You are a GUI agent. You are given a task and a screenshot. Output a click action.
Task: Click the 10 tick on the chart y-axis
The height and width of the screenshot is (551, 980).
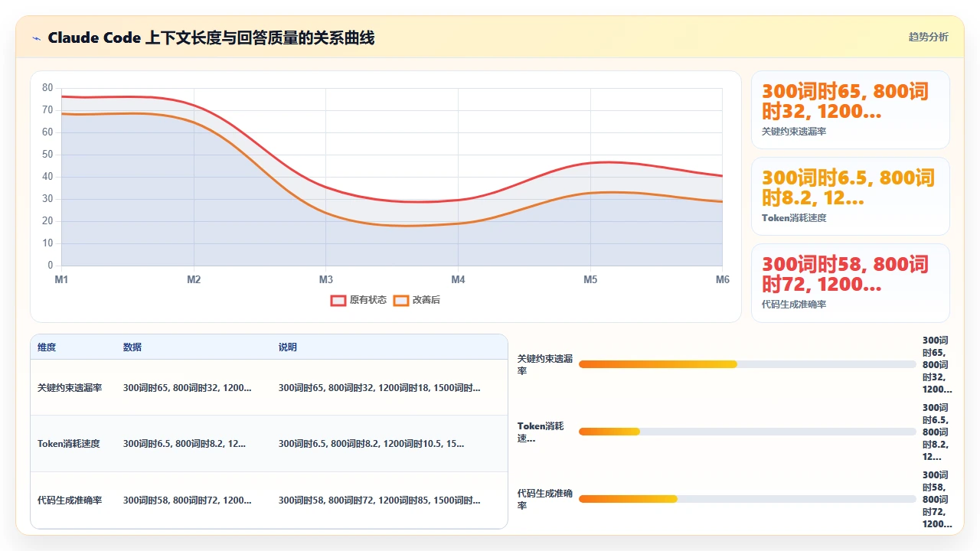(47, 243)
